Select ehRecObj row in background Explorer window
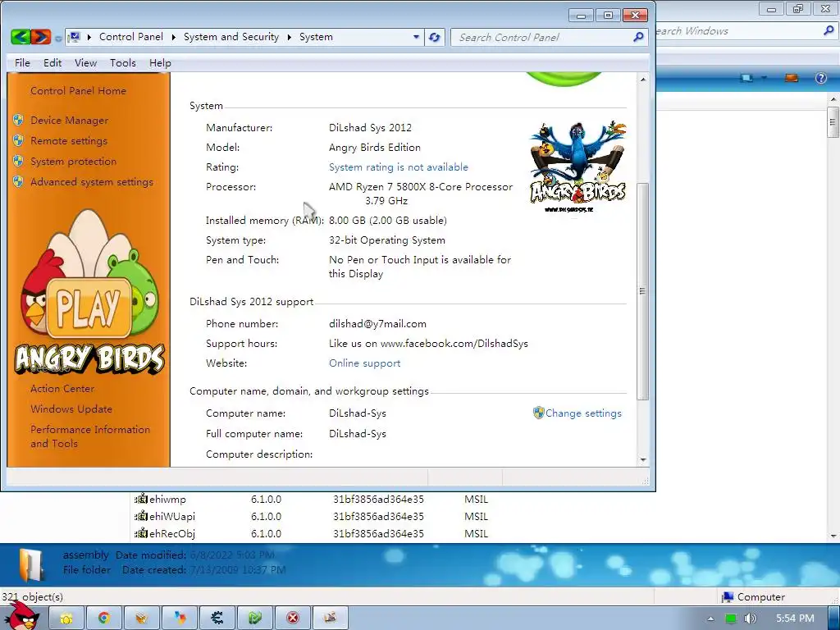 (311, 533)
